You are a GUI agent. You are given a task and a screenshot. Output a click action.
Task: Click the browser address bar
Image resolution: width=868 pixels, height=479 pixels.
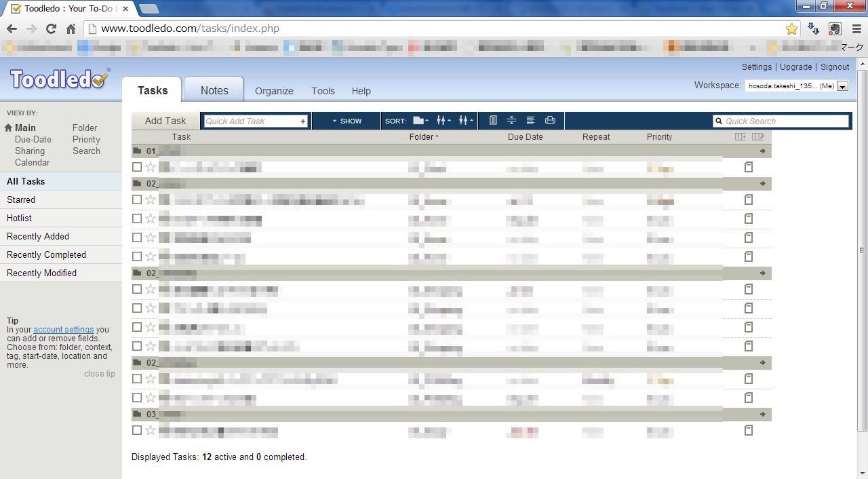pyautogui.click(x=441, y=28)
